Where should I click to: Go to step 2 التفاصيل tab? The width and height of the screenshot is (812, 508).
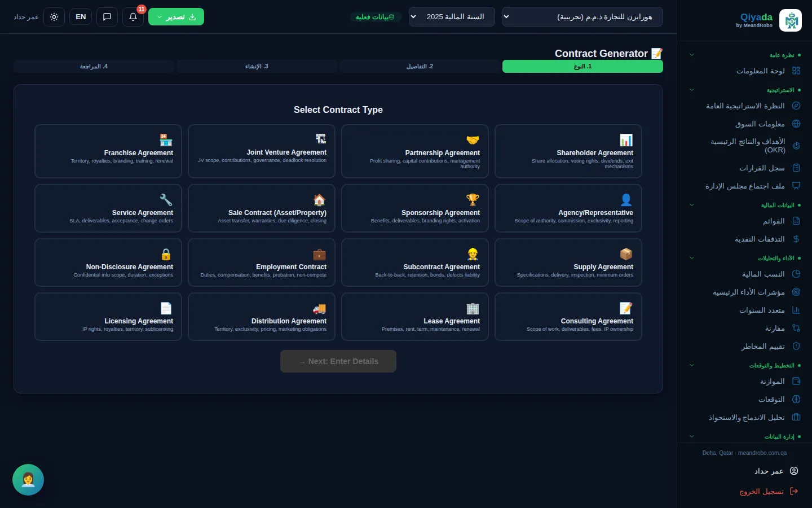420,67
